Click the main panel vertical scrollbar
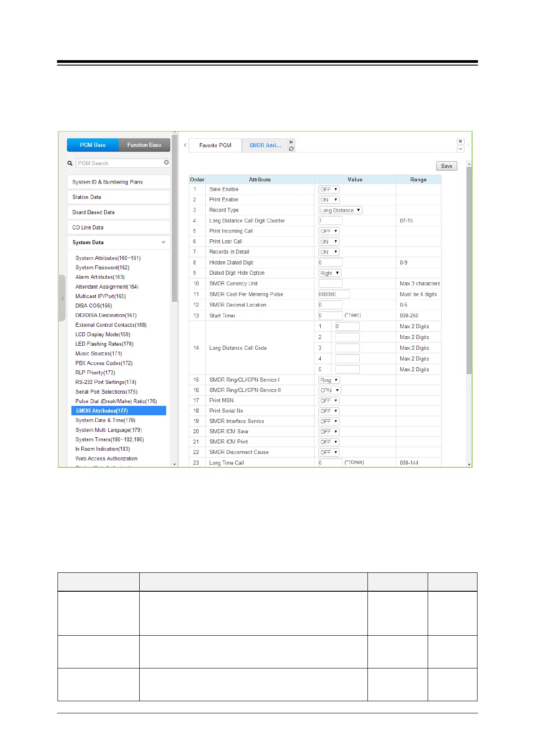The image size is (535, 756). 469,269
